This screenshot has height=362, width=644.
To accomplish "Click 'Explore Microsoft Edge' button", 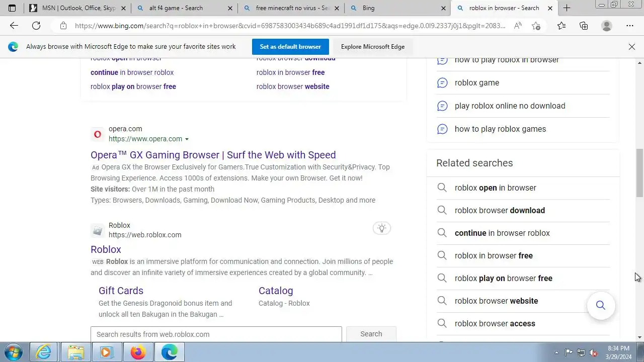I will tap(373, 47).
